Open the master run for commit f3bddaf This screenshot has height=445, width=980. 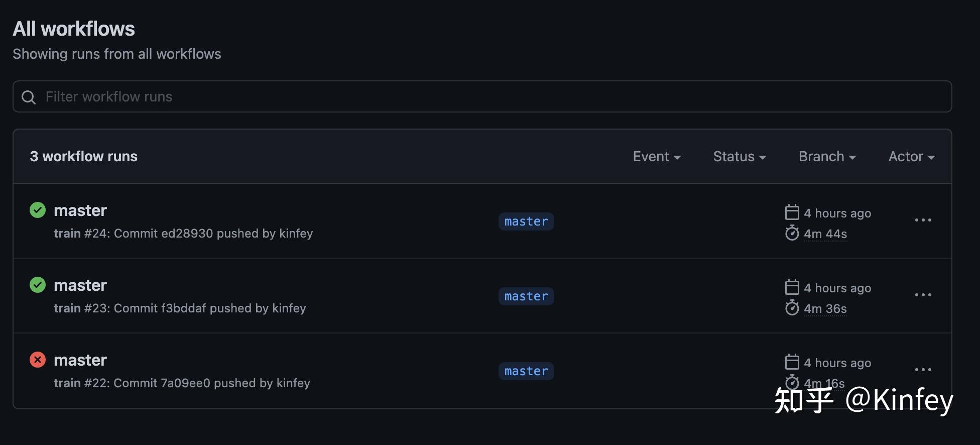[80, 285]
